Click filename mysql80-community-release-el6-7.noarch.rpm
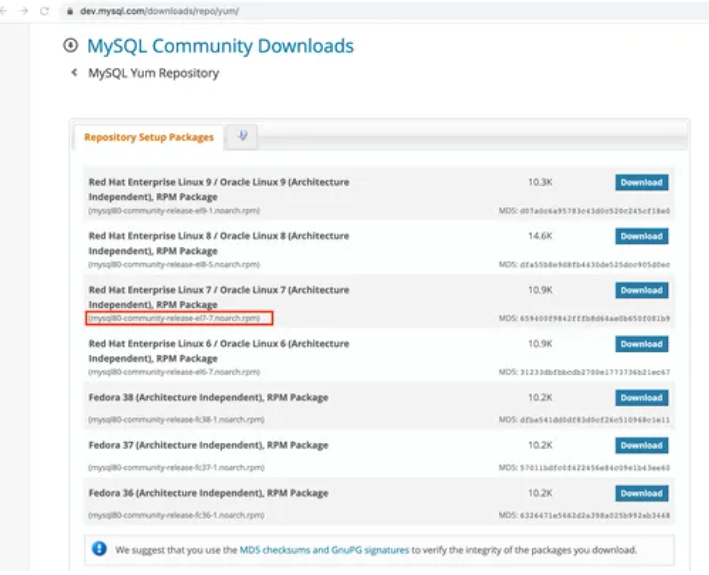The width and height of the screenshot is (709, 575). point(174,372)
